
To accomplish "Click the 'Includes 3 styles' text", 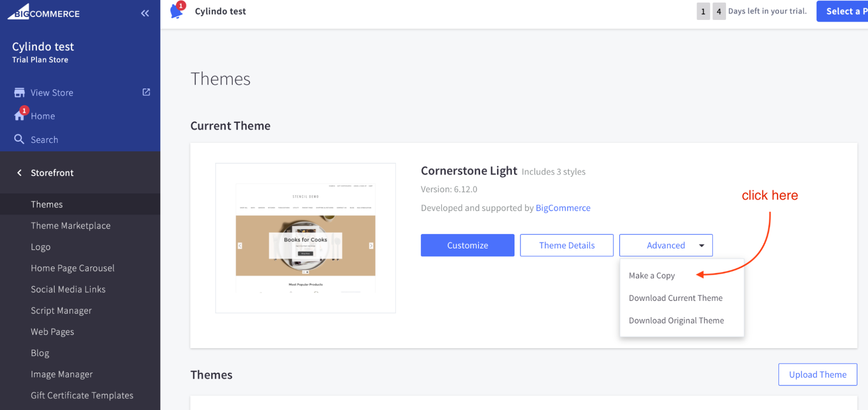I will pyautogui.click(x=554, y=172).
